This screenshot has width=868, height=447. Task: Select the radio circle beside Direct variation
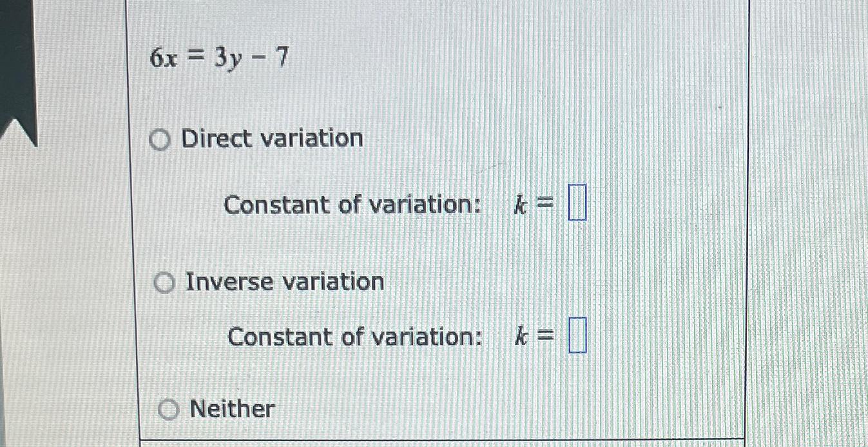[x=160, y=139]
